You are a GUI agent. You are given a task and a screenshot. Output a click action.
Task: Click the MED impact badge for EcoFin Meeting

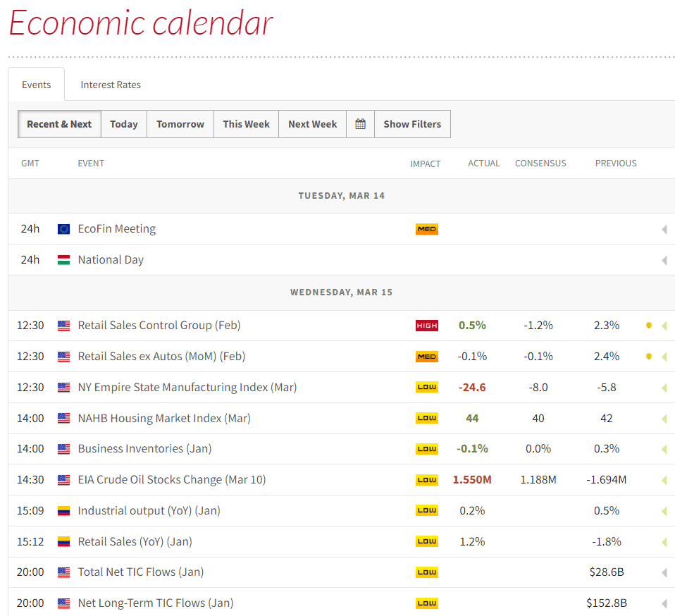pyautogui.click(x=427, y=229)
